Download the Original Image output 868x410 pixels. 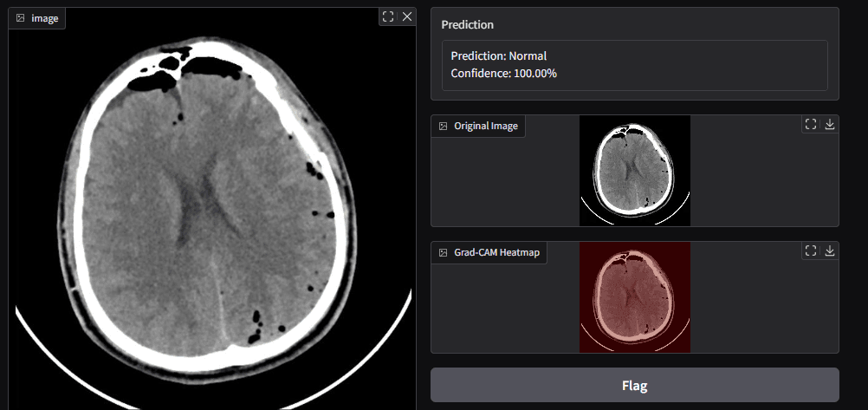pyautogui.click(x=830, y=124)
